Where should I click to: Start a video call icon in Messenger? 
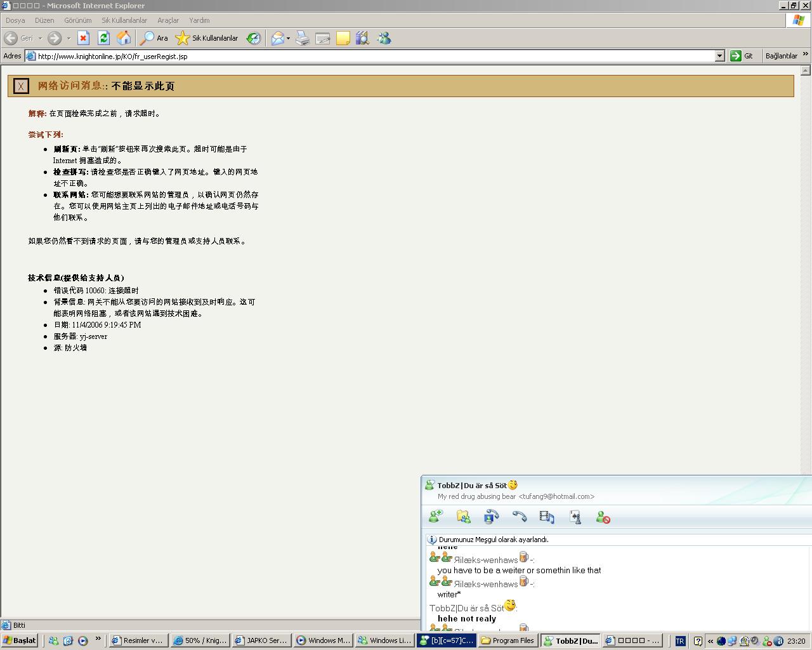(492, 517)
